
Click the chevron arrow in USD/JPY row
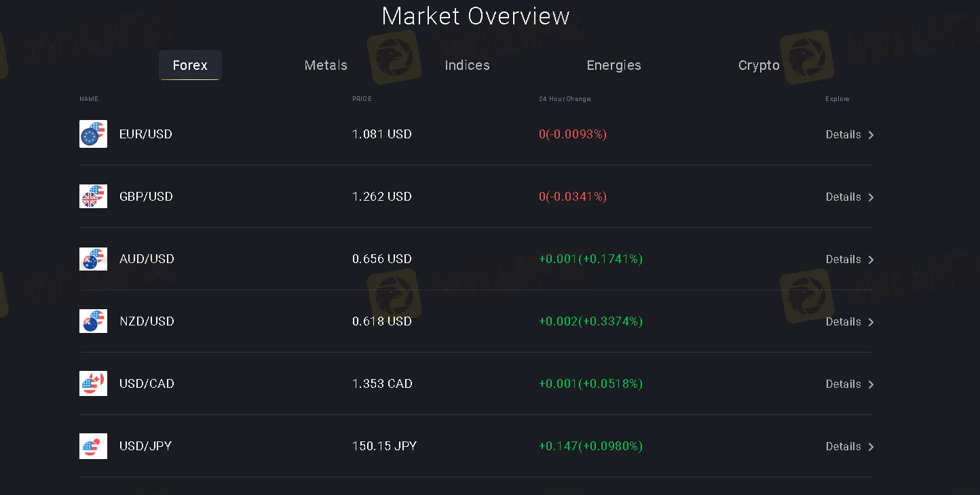[x=871, y=447]
